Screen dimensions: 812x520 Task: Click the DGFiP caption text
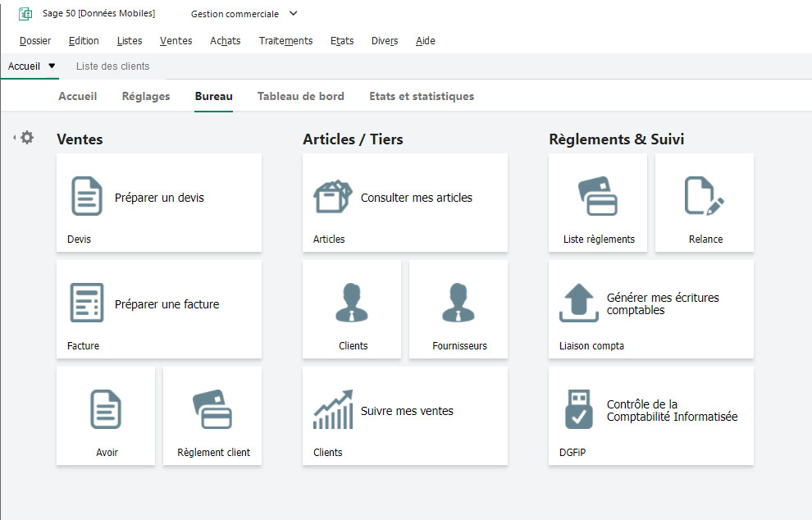573,453
